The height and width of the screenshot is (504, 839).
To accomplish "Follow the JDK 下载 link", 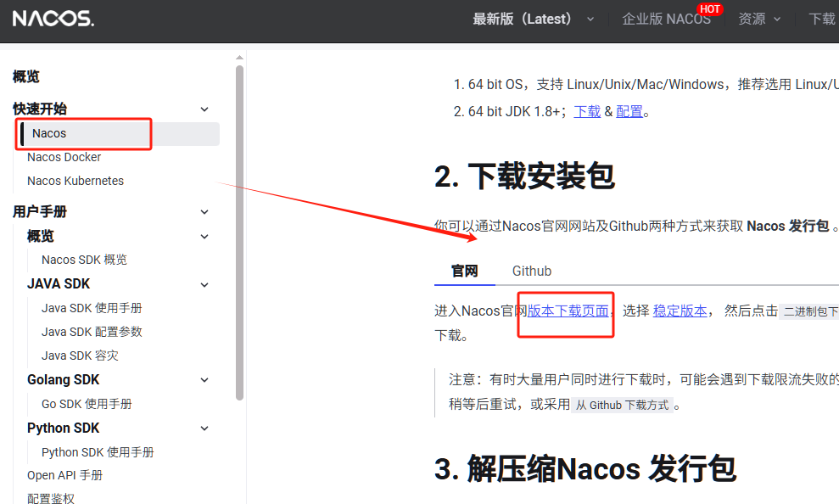I will [x=587, y=112].
